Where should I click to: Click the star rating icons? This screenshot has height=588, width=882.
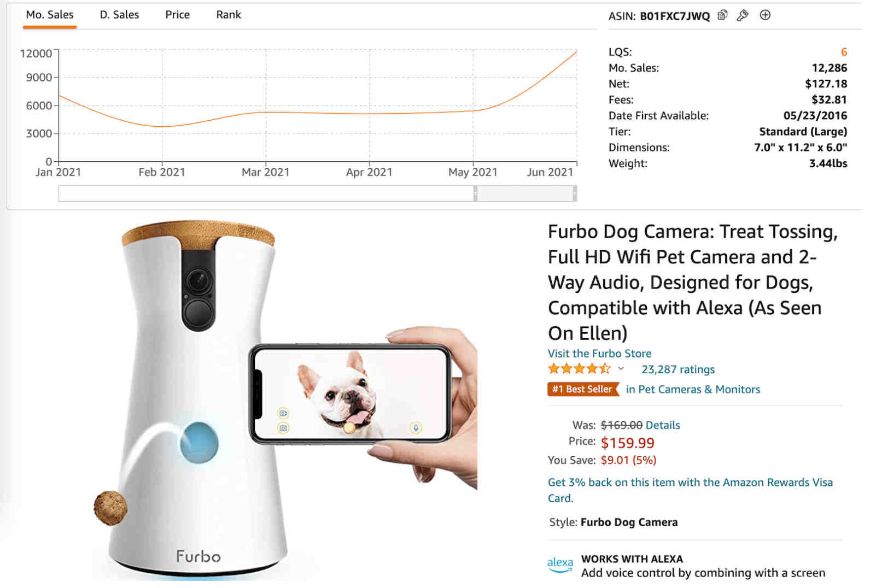[579, 369]
